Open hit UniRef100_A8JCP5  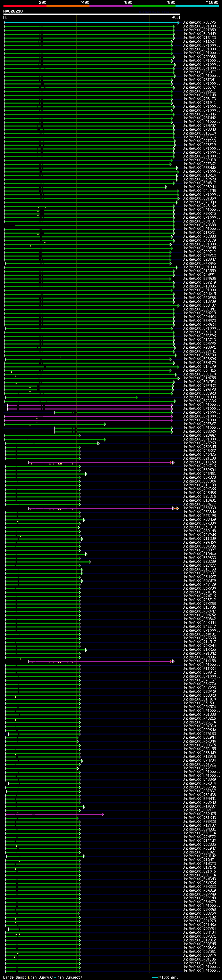click(x=199, y=23)
